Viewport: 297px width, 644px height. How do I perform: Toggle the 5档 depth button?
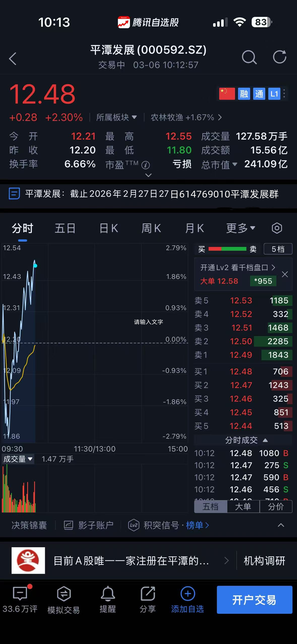coord(278,249)
